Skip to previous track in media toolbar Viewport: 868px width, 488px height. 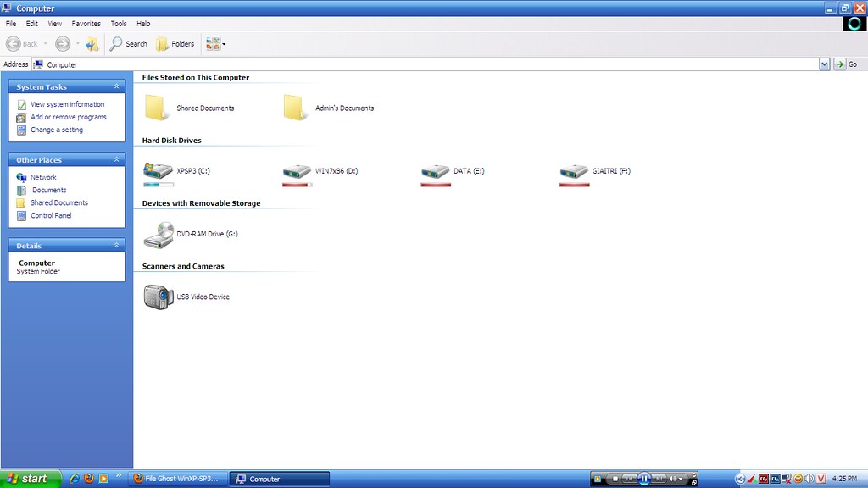(x=630, y=479)
